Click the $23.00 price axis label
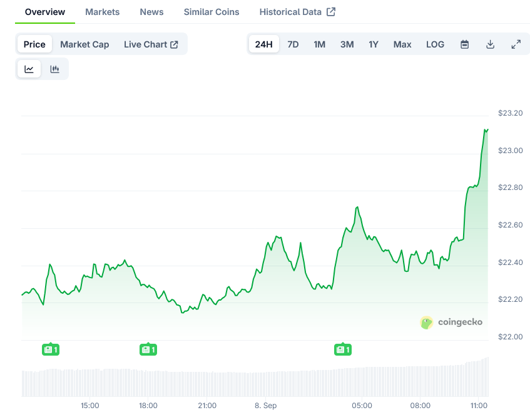Screen dimensions: 530x420 point(511,151)
